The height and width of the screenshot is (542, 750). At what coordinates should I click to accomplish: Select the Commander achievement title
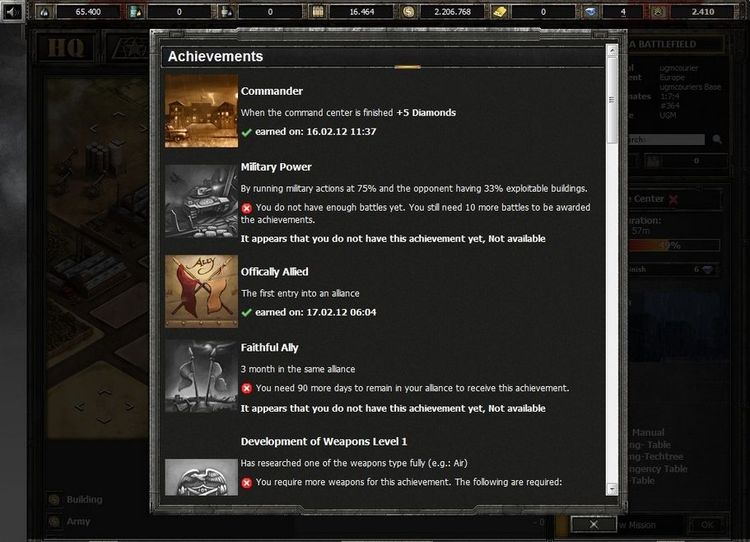pyautogui.click(x=272, y=91)
